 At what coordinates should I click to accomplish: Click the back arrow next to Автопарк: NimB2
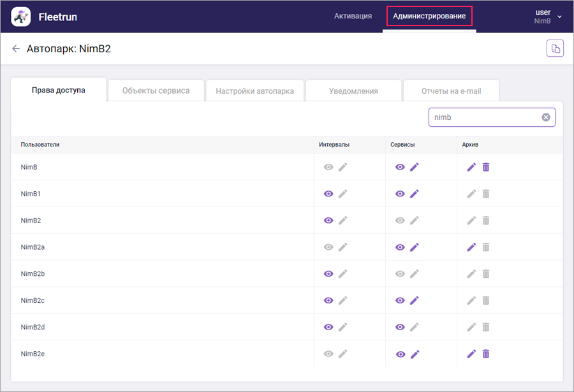(16, 48)
